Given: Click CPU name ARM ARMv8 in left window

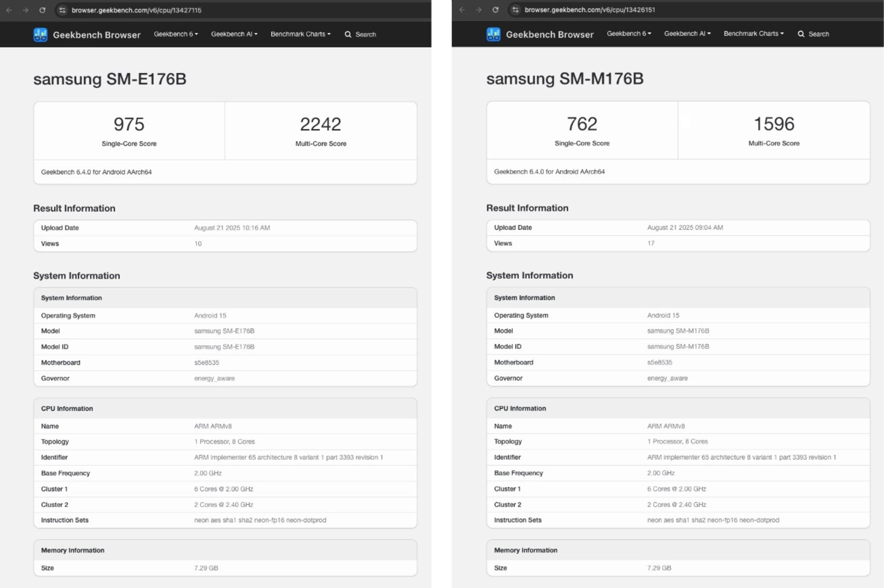Looking at the screenshot, I should [213, 427].
